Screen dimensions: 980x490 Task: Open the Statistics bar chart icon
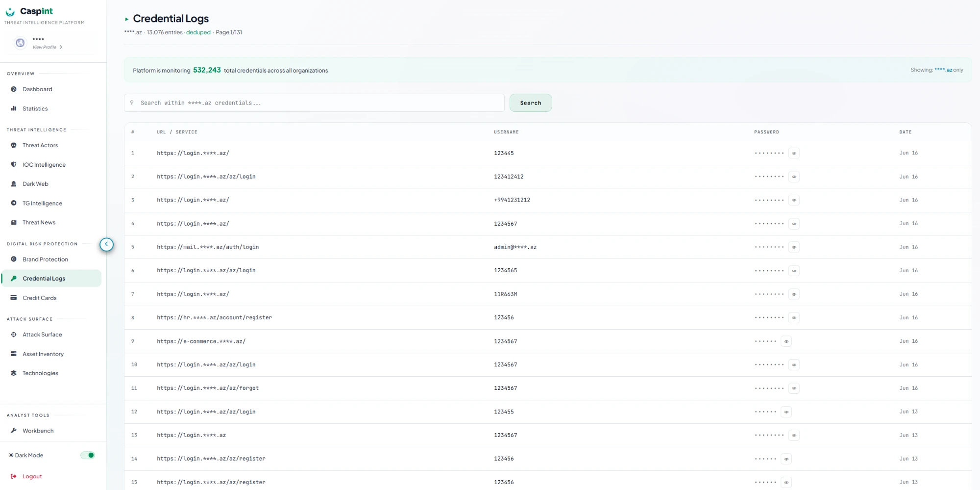tap(14, 109)
